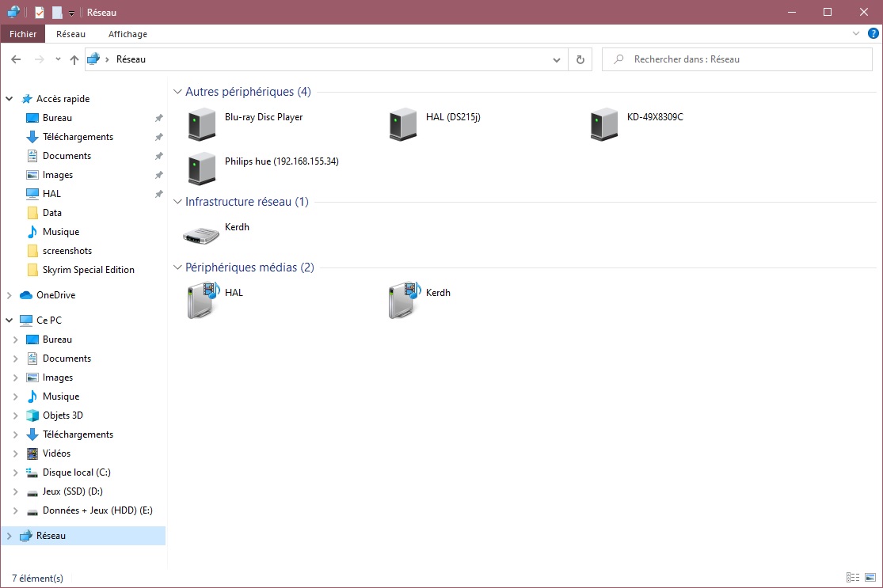Open the Blu-ray Disc Player device icon
Viewport: 883px width, 588px height.
202,124
